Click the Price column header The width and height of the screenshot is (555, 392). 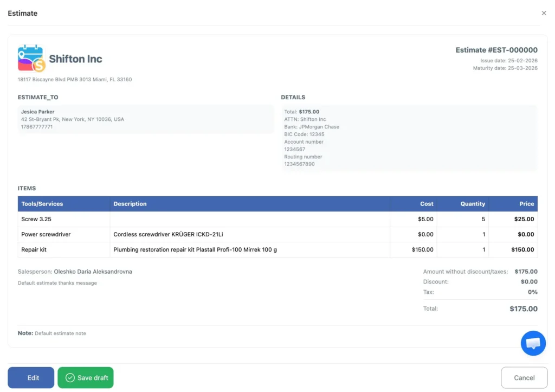click(x=526, y=204)
